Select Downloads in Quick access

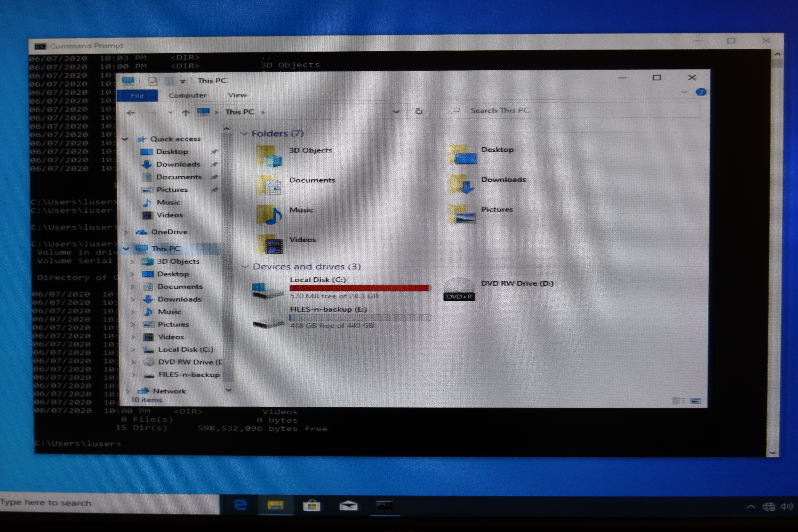pos(178,164)
